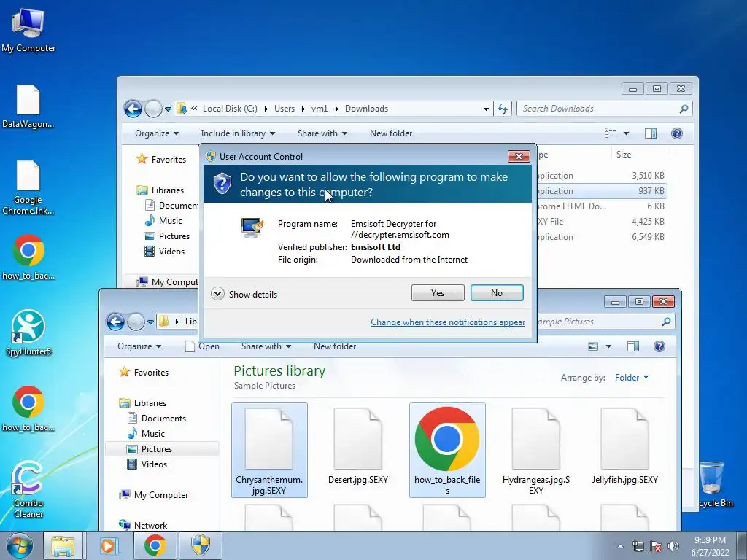Viewport: 747px width, 560px height.
Task: Switch to Chrome in the taskbar
Action: click(x=155, y=545)
